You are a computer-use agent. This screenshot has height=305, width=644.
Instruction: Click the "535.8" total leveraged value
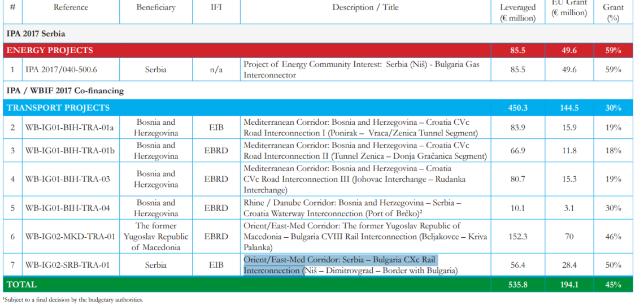point(518,285)
